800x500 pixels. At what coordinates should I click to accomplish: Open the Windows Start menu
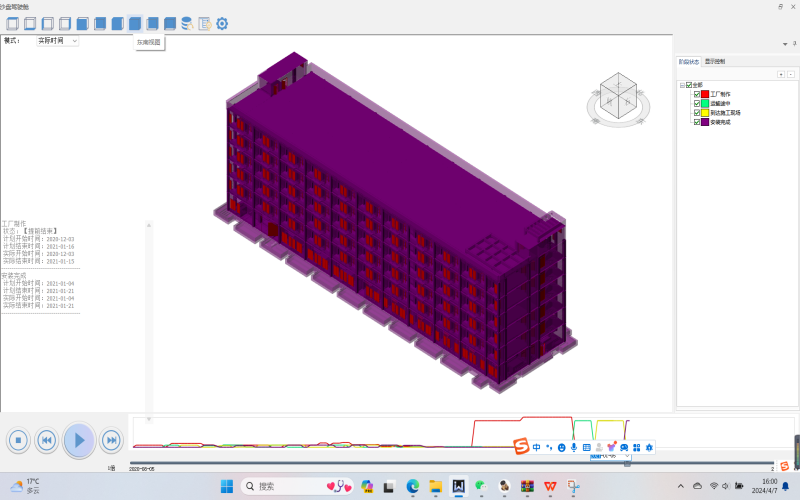pos(227,486)
